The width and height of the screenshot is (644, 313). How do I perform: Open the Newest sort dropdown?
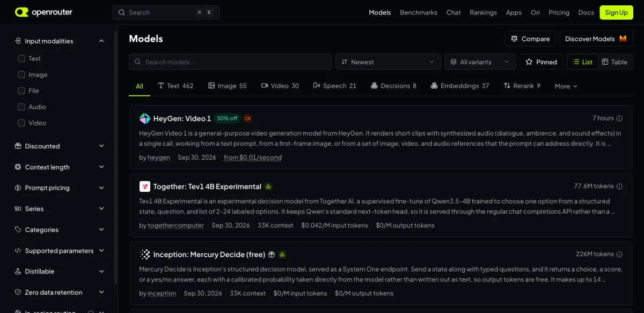click(388, 62)
